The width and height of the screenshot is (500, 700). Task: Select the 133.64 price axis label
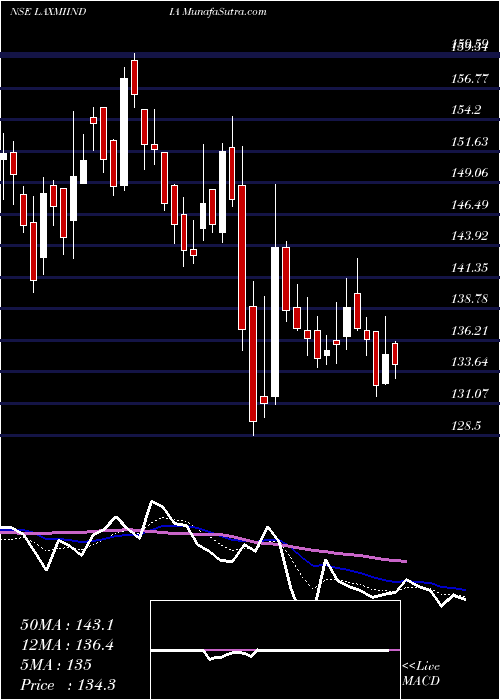[470, 362]
